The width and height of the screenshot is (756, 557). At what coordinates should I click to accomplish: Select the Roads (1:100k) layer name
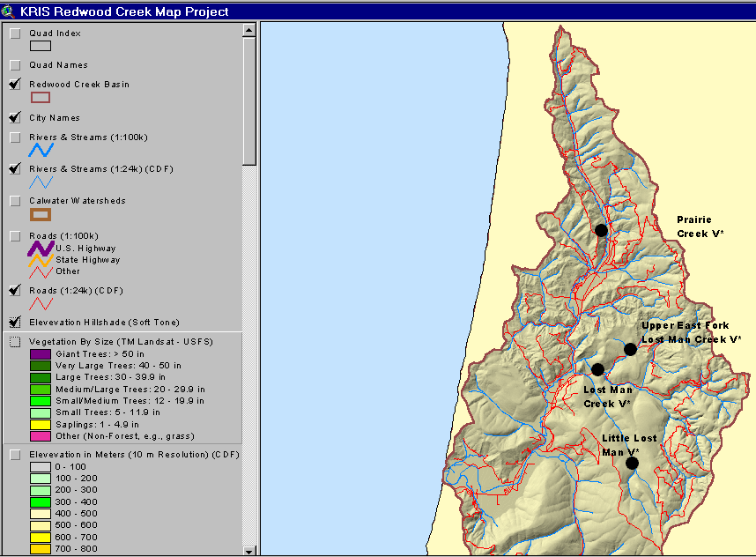(x=63, y=236)
